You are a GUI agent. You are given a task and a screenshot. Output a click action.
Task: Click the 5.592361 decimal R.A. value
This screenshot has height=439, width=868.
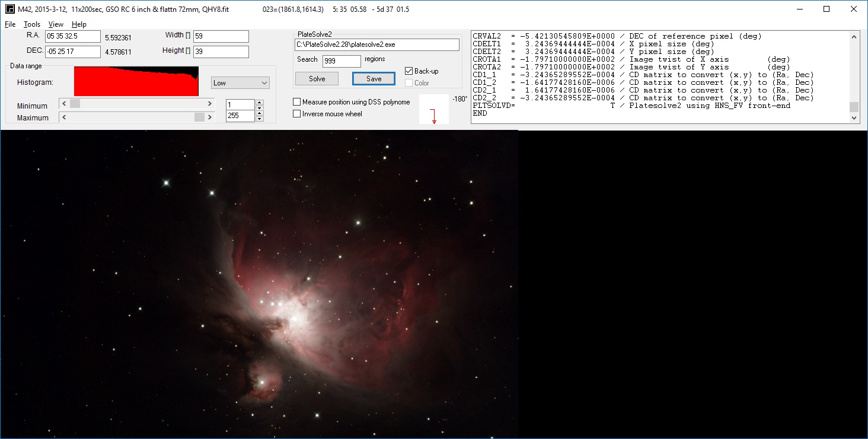[x=118, y=37]
